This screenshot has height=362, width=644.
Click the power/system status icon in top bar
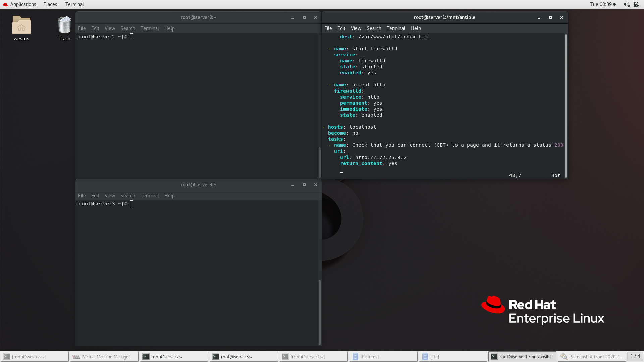point(636,4)
